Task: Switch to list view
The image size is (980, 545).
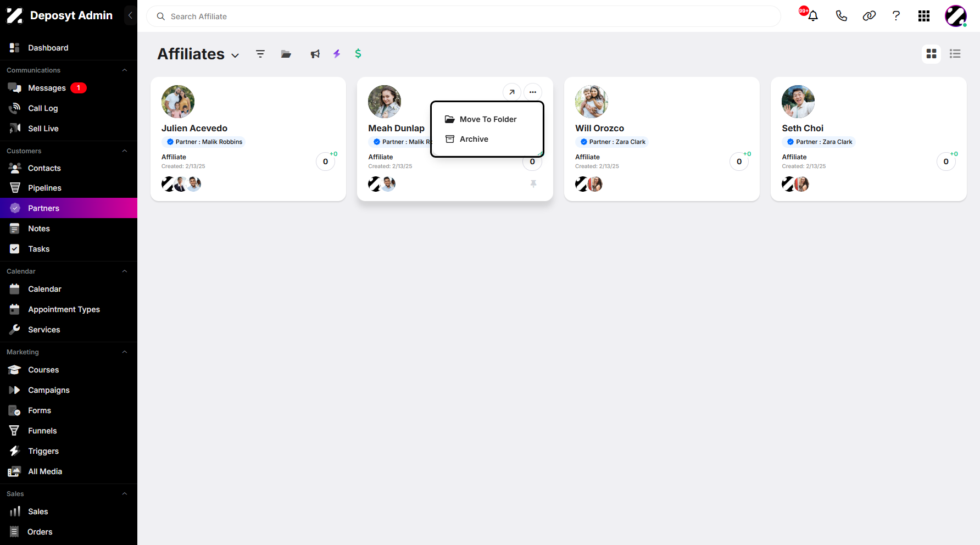Action: coord(955,54)
